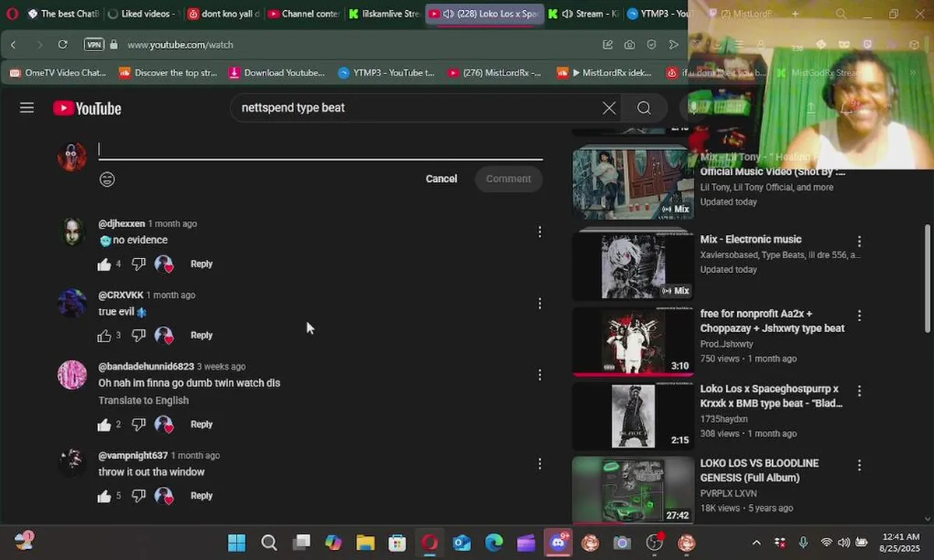Open options menu for @bandadehunnid6823 comment

coord(539,375)
